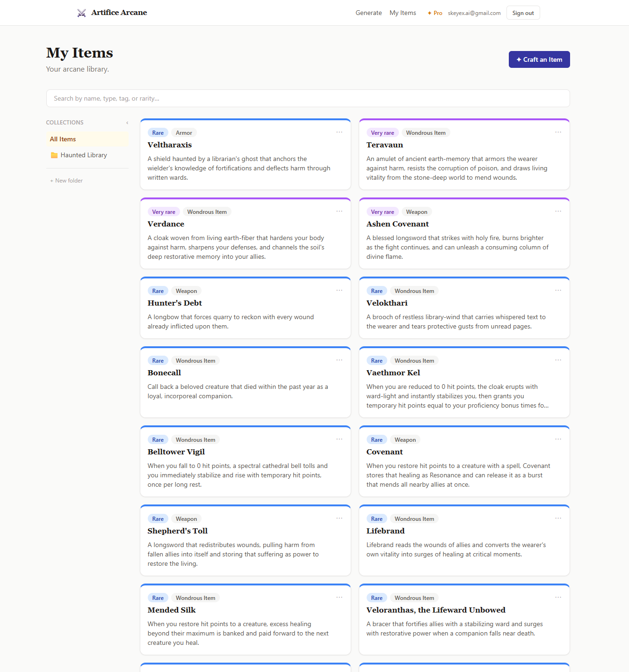
Task: Open the Bonecall card options menu
Action: pyautogui.click(x=339, y=360)
